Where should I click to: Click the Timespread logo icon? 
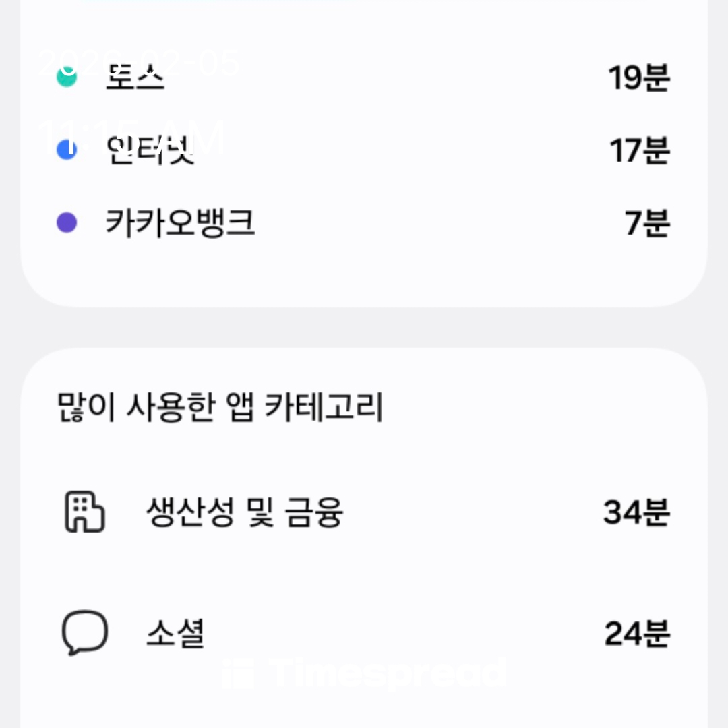tap(237, 674)
